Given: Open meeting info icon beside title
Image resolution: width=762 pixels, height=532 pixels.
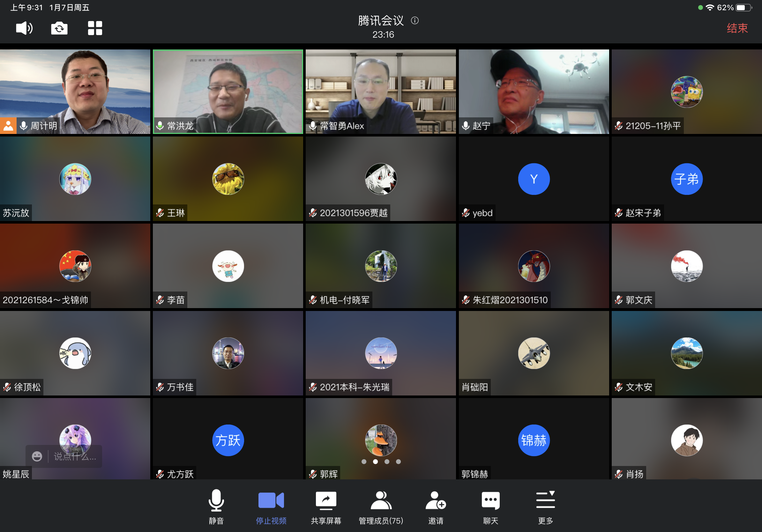Looking at the screenshot, I should pyautogui.click(x=415, y=20).
